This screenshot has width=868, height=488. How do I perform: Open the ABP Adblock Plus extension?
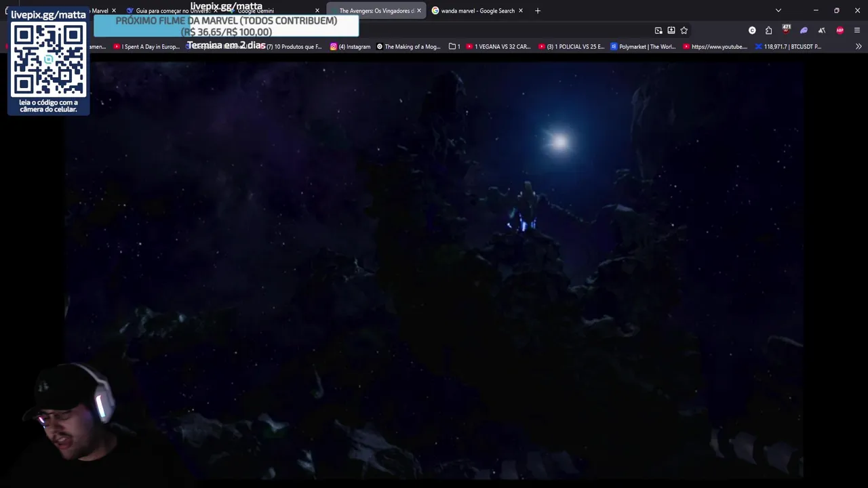pos(840,30)
